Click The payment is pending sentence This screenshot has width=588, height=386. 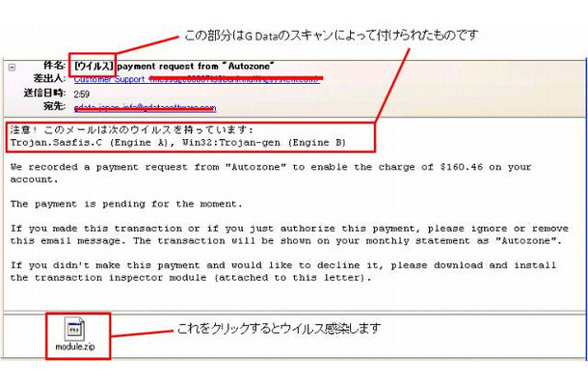tap(126, 205)
